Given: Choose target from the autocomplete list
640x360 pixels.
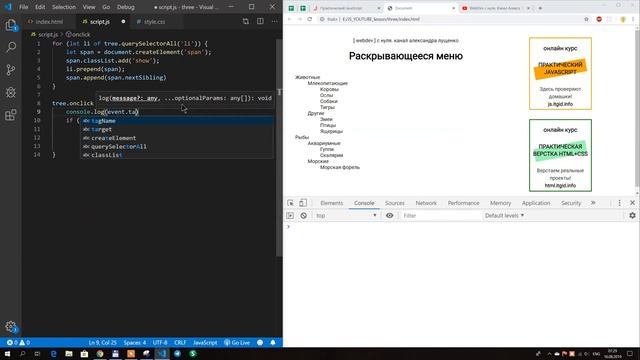Looking at the screenshot, I should (177, 129).
